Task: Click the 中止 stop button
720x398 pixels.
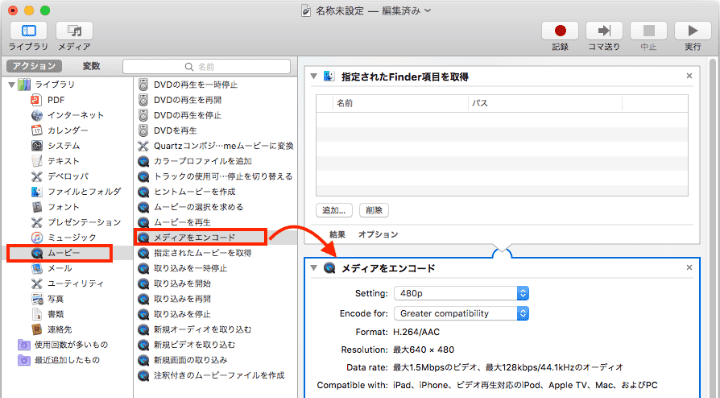Action: (x=648, y=31)
